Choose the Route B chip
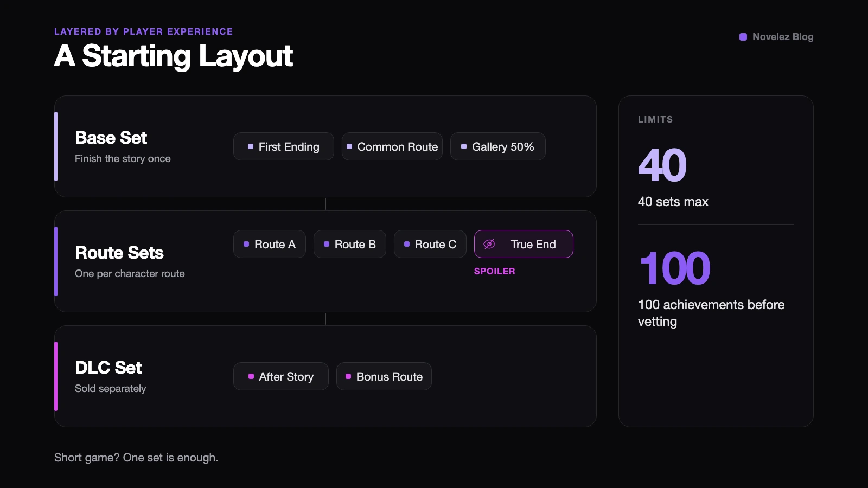The image size is (868, 488). pyautogui.click(x=350, y=244)
